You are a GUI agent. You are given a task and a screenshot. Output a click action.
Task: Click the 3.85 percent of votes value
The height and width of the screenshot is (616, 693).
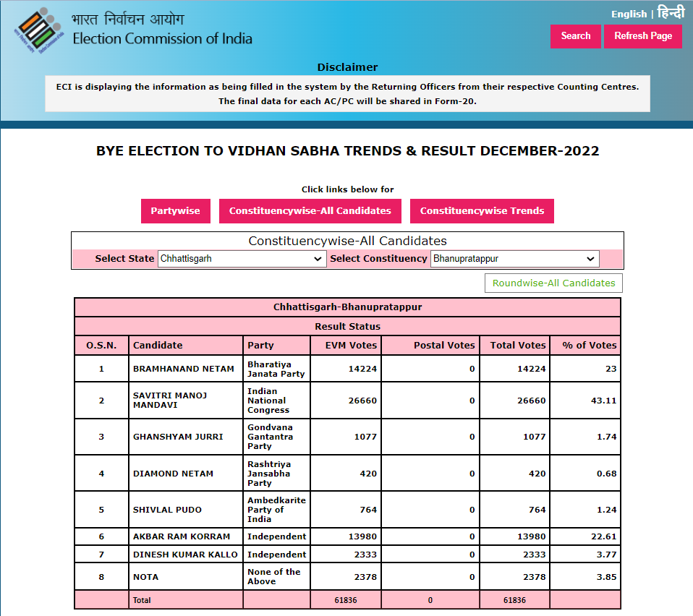pyautogui.click(x=606, y=577)
